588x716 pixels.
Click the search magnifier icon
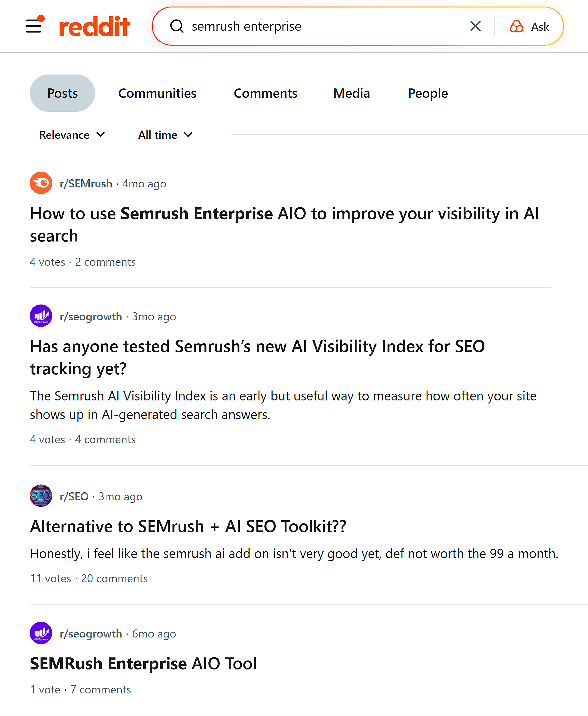(177, 26)
